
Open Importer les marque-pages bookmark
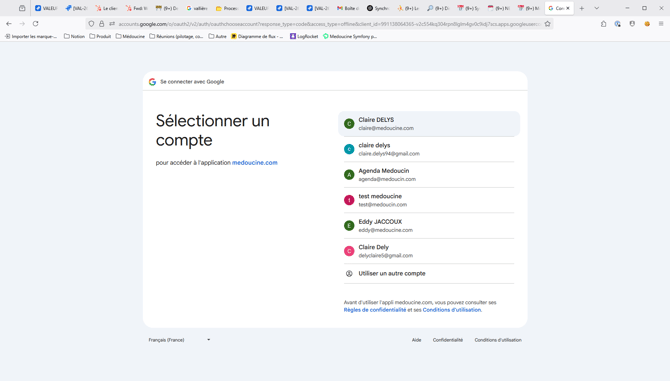[31, 36]
